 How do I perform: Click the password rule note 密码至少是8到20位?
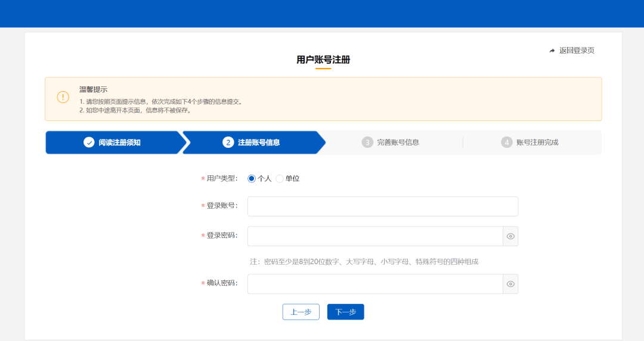[x=364, y=262]
